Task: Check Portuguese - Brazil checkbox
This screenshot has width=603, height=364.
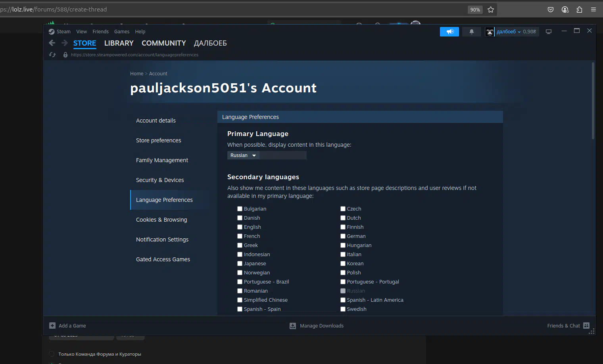Action: [x=240, y=282]
